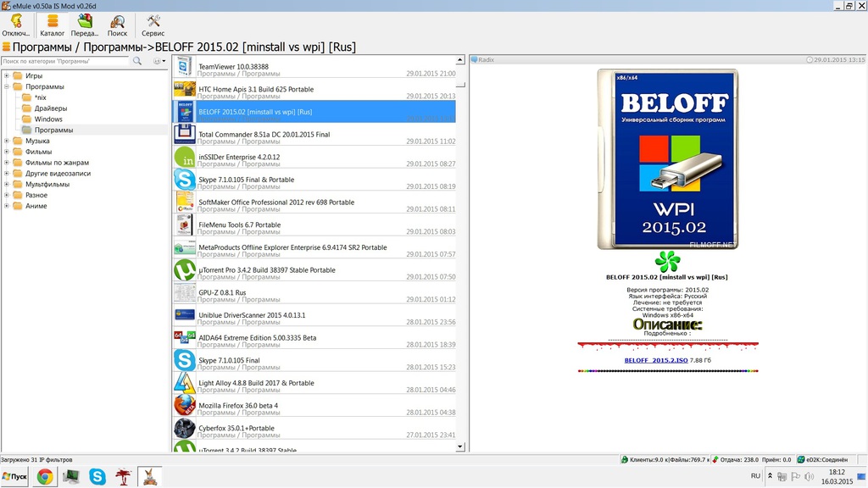Click the FileMenu Tools 6.7 Portable icon
The height and width of the screenshot is (488, 868).
coord(184,225)
